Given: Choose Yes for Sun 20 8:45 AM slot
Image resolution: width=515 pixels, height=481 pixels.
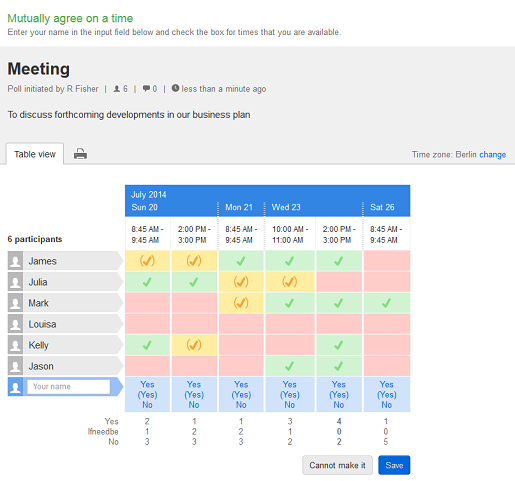Looking at the screenshot, I should point(147,384).
